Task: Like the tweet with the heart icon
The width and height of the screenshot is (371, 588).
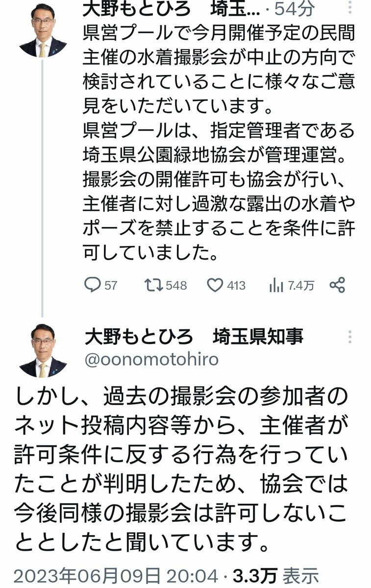Action: pos(215,285)
